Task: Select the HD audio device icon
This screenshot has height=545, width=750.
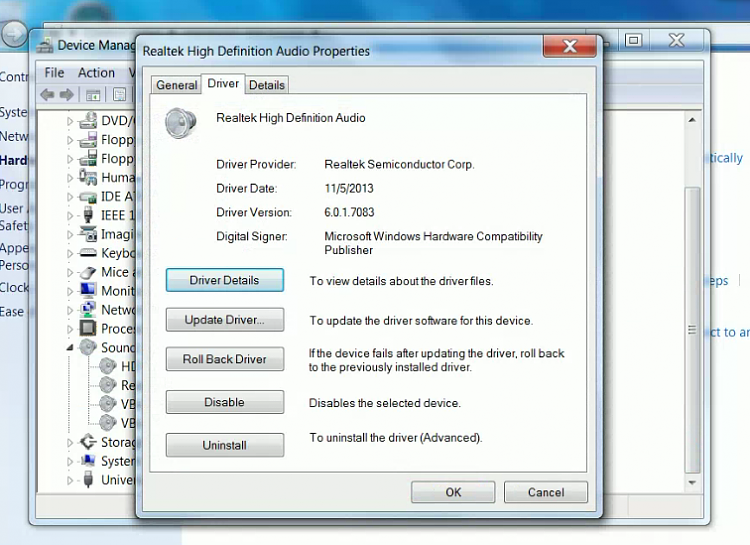Action: click(x=108, y=367)
